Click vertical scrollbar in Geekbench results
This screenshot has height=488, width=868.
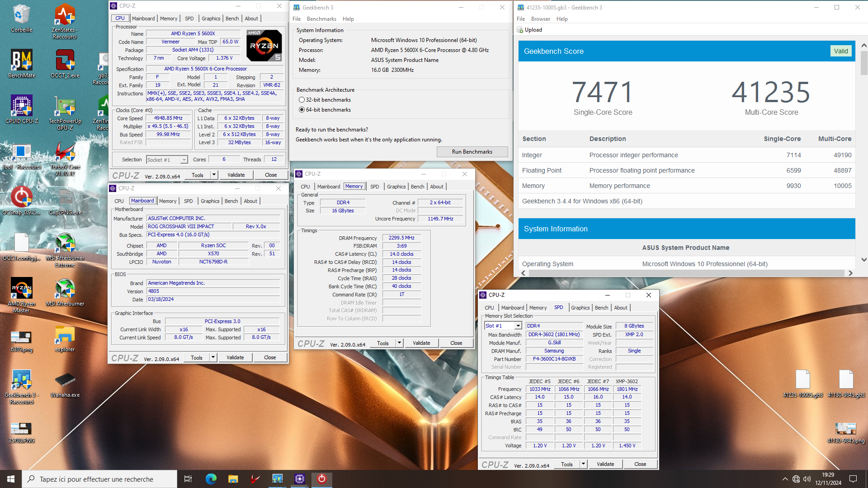863,63
